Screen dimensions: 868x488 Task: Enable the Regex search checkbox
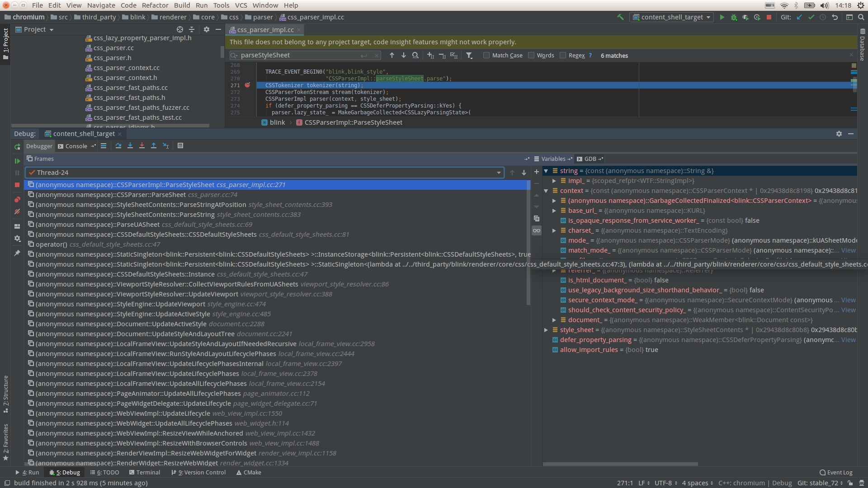[563, 55]
